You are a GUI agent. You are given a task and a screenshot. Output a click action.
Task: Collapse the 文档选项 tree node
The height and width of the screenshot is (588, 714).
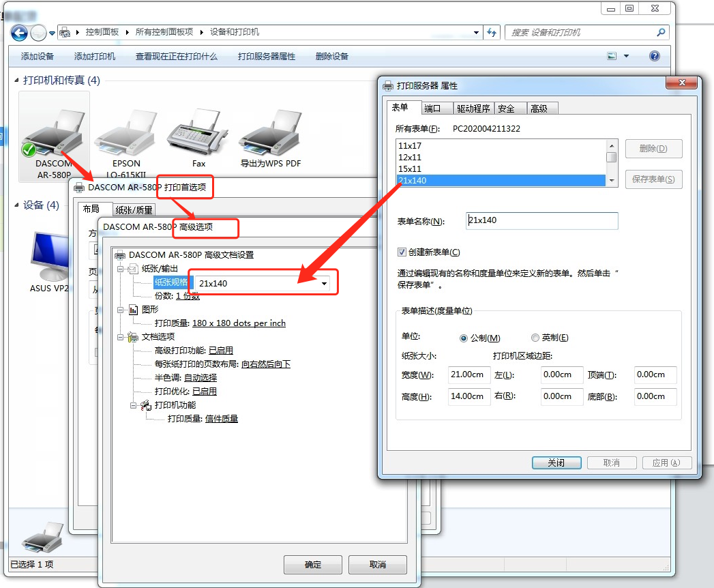(x=120, y=337)
